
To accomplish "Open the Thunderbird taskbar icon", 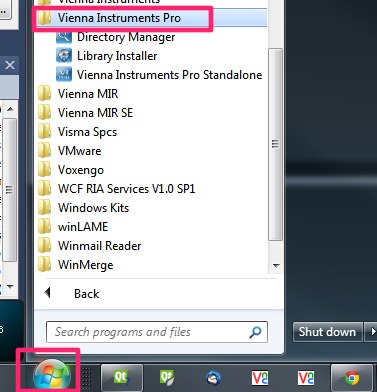I will (213, 378).
